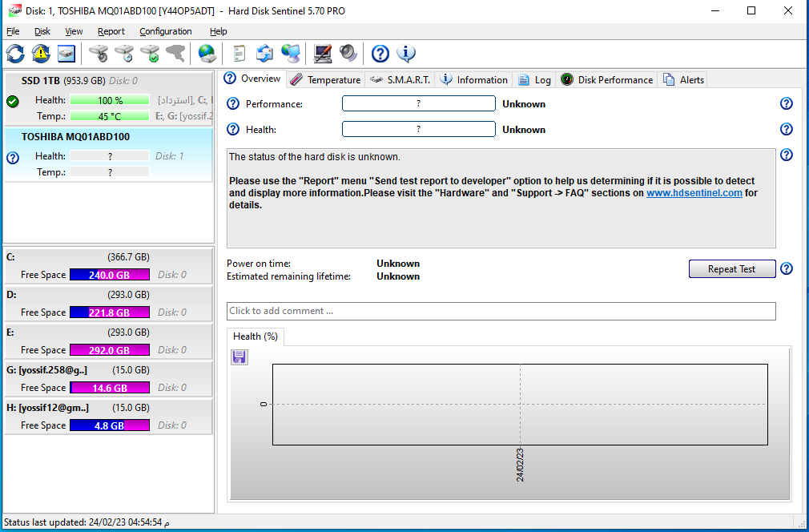Click the Performance bar in the Overview tab
Viewport: 809px width, 532px height.
pyautogui.click(x=418, y=103)
